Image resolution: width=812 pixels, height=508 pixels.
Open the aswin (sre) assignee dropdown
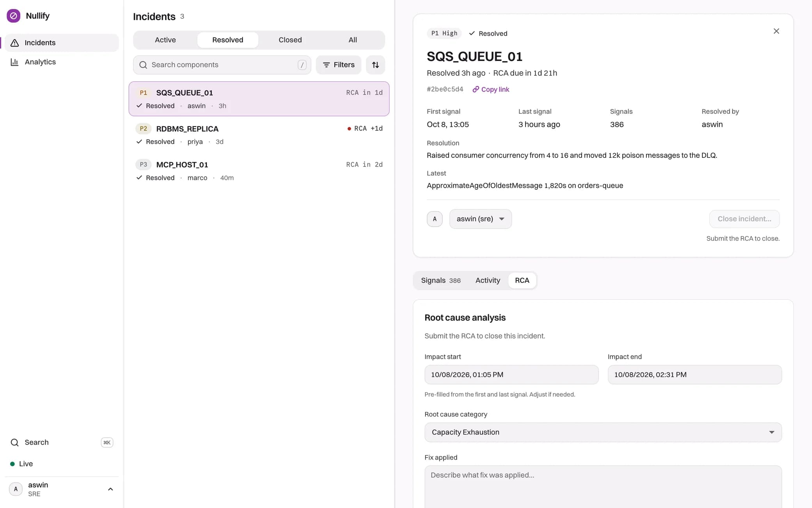click(x=480, y=219)
